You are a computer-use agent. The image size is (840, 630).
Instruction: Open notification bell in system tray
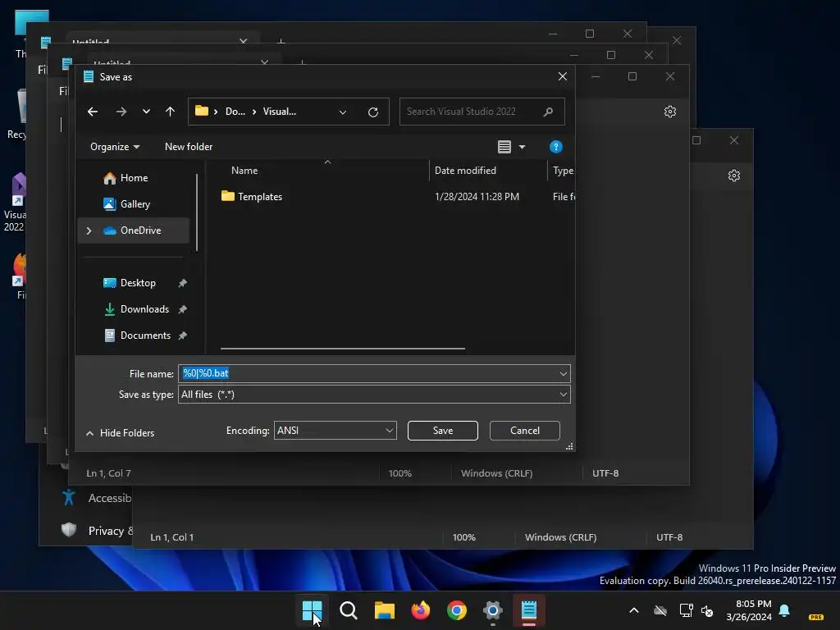point(784,610)
